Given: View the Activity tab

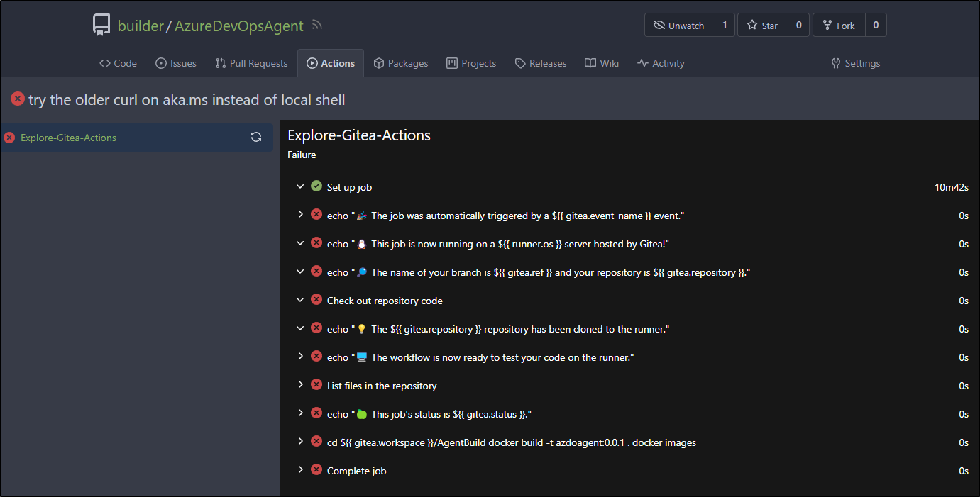Looking at the screenshot, I should point(661,63).
